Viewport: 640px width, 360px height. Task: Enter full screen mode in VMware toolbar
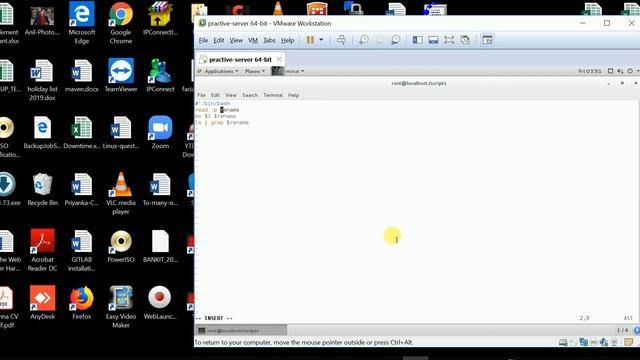tap(449, 40)
